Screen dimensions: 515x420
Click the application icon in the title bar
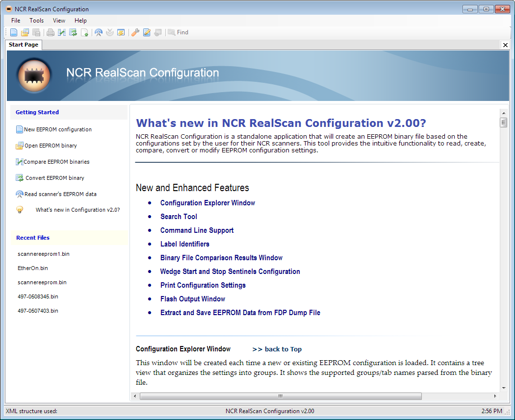pos(9,9)
